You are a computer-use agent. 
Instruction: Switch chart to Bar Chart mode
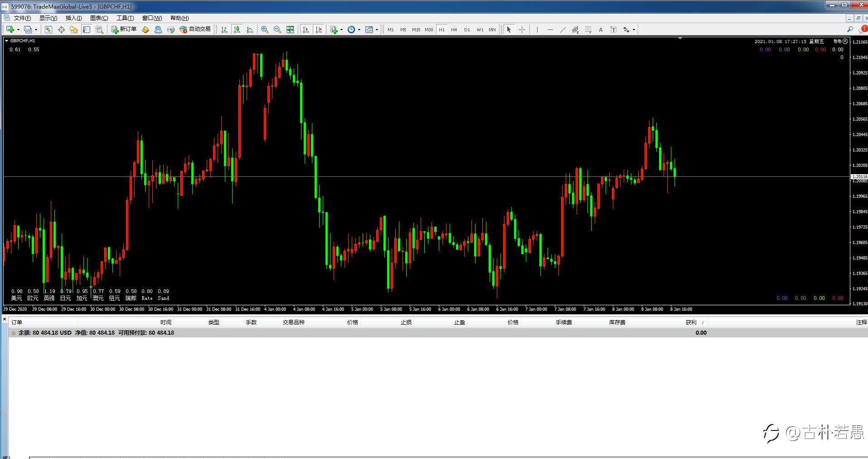pos(224,29)
